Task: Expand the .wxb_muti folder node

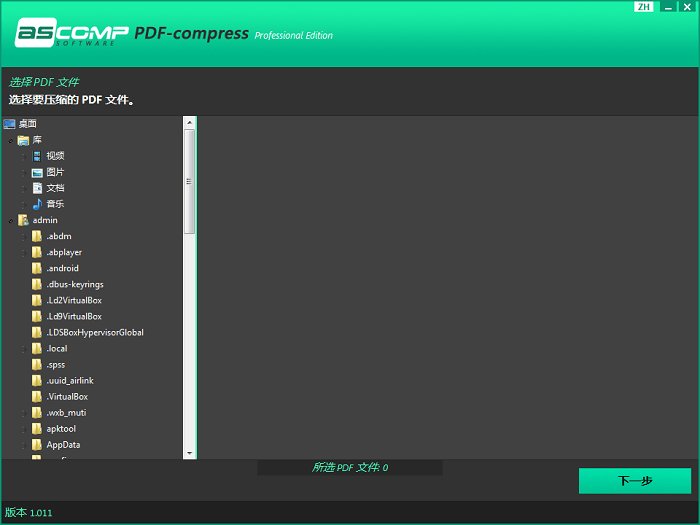Action: click(24, 414)
